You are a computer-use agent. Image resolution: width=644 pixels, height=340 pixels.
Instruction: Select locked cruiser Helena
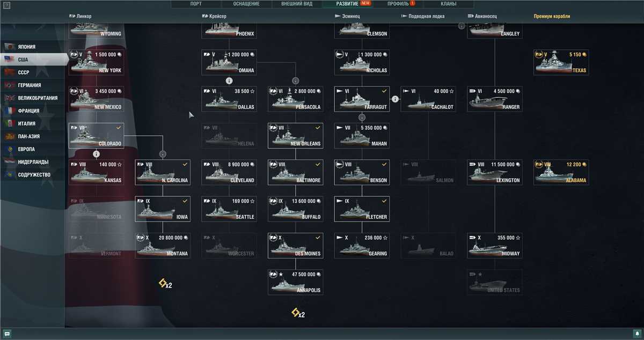[x=229, y=136]
